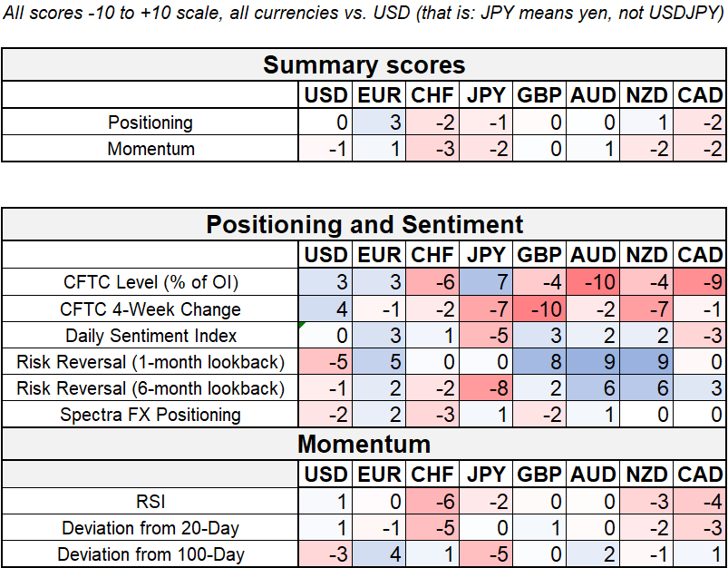This screenshot has width=728, height=568.
Task: Click the dark red AUD CFTC Level cell
Action: click(x=595, y=282)
